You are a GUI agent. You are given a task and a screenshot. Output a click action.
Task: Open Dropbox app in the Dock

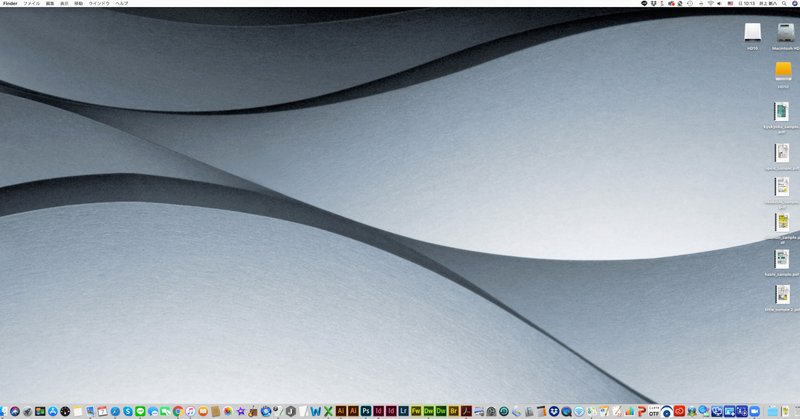coord(554,411)
